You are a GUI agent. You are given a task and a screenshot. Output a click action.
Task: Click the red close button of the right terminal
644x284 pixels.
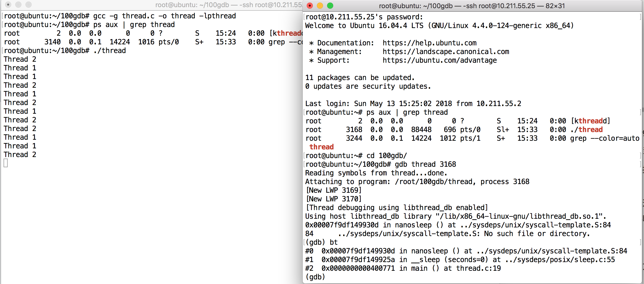pos(310,6)
